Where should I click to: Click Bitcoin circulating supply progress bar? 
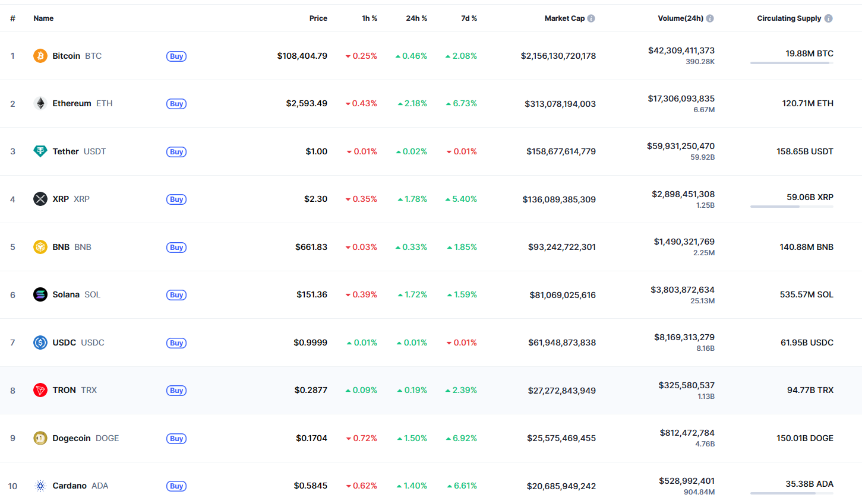792,63
